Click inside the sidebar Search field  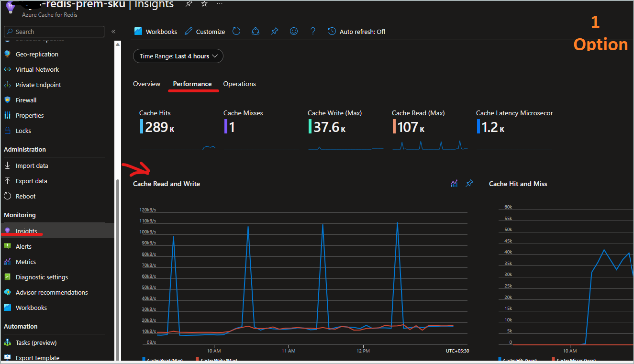tap(53, 31)
